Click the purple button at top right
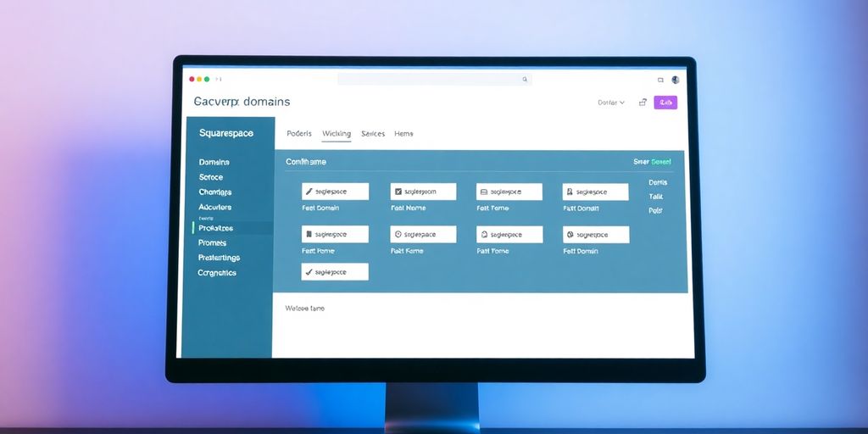Viewport: 868px width, 434px height. [665, 103]
